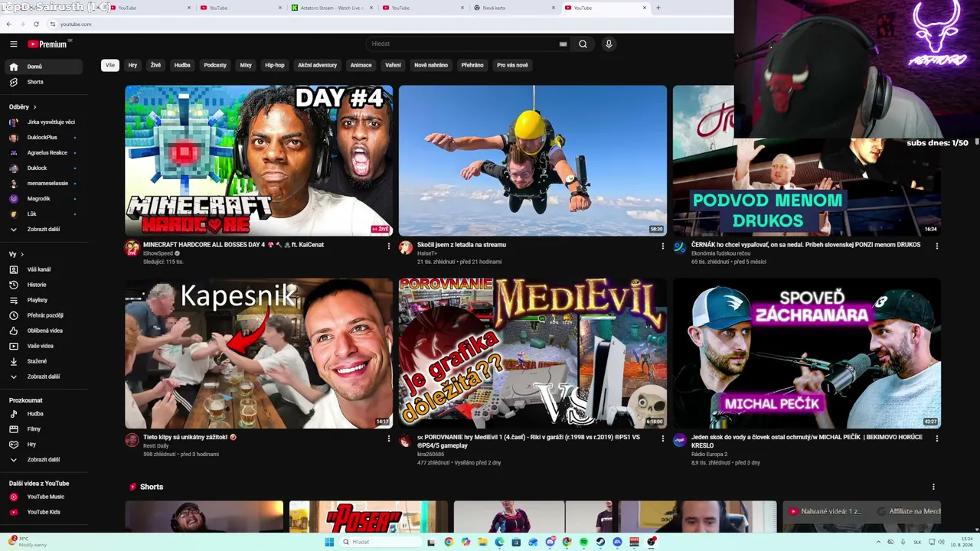Open YouTube Kids from the sidebar
The height and width of the screenshot is (551, 980).
tap(43, 512)
